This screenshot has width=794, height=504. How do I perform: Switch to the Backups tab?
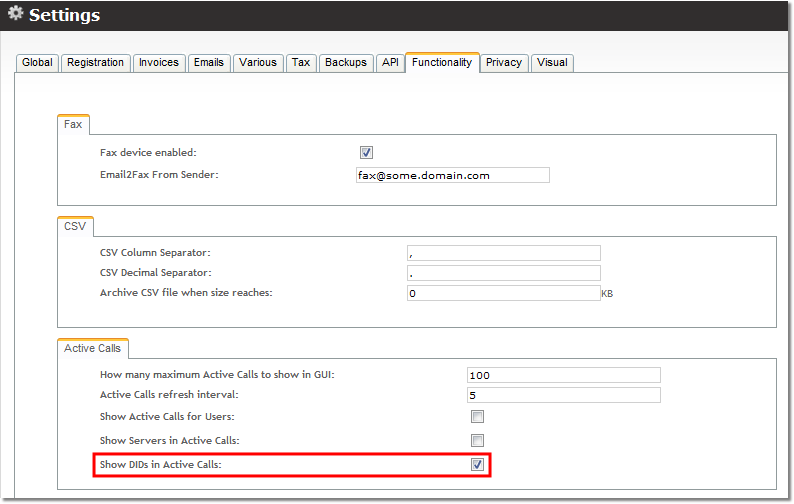(346, 63)
